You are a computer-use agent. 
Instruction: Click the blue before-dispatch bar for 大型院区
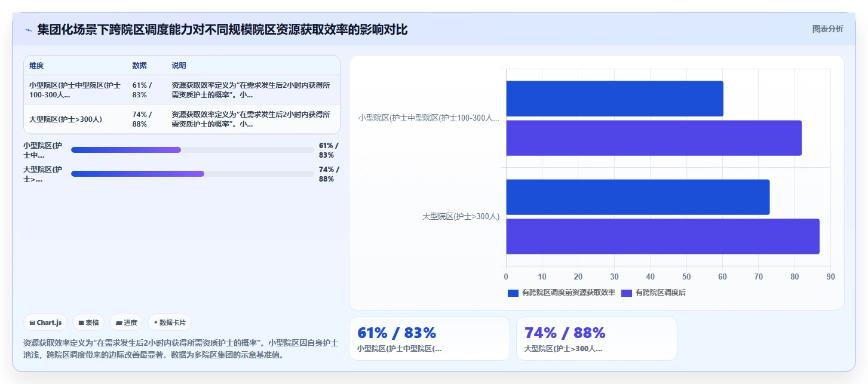[x=638, y=197]
